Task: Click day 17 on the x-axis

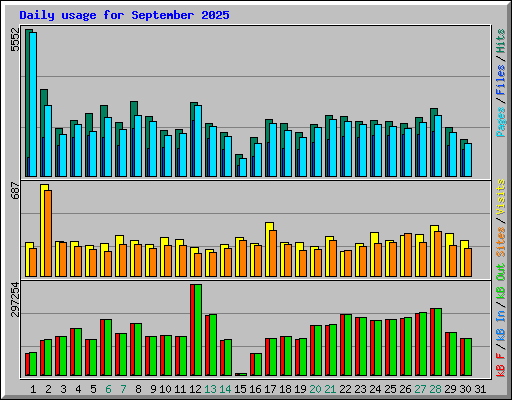Action: point(270,389)
